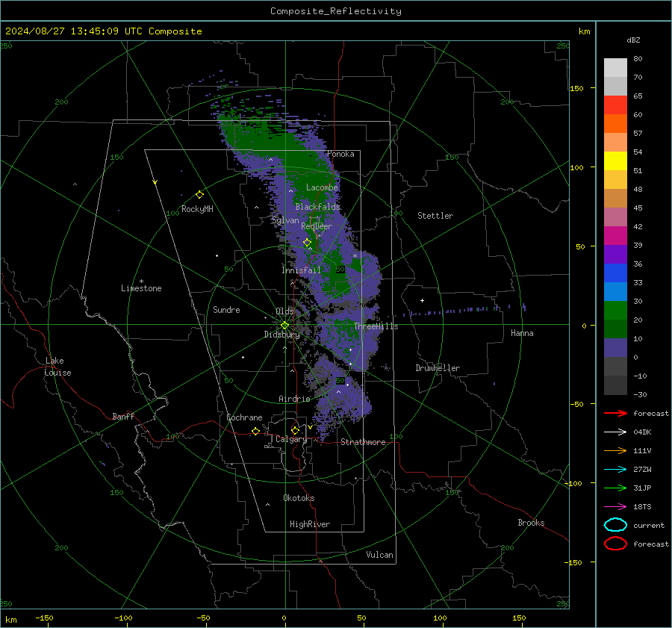Viewport: 672px width, 628px height.
Task: Click the 'ThreeHills' city label
Action: pyautogui.click(x=376, y=326)
